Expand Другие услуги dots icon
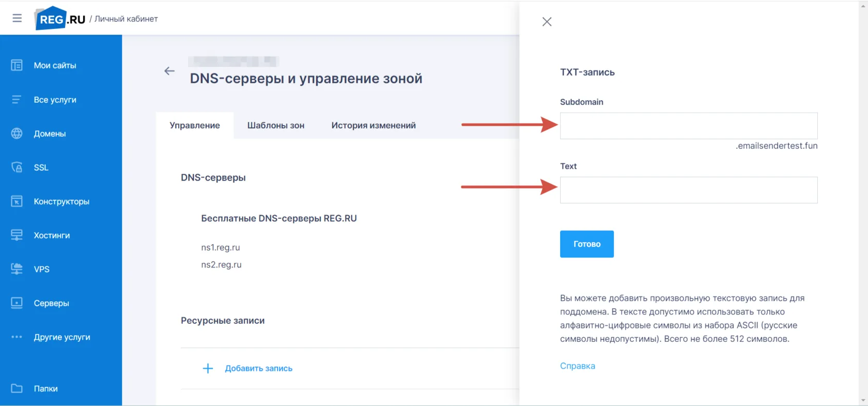This screenshot has height=406, width=868. (17, 337)
